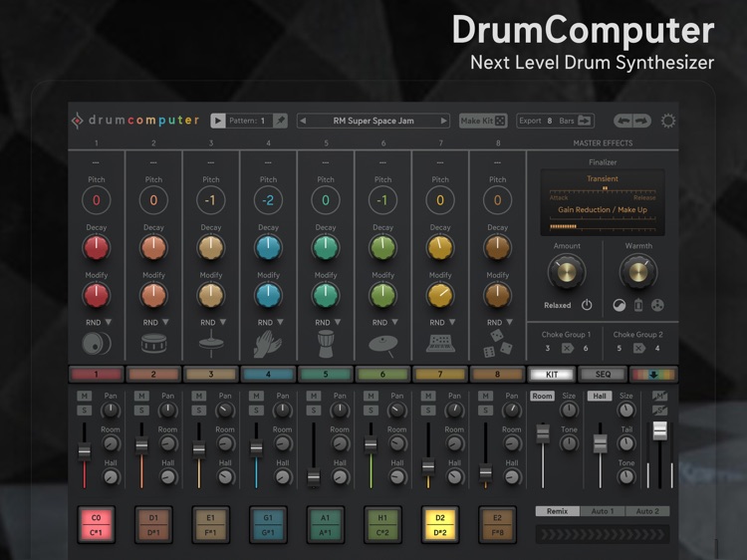Screen dimensions: 747x560
Task: Click the Make Kit button
Action: click(x=483, y=121)
